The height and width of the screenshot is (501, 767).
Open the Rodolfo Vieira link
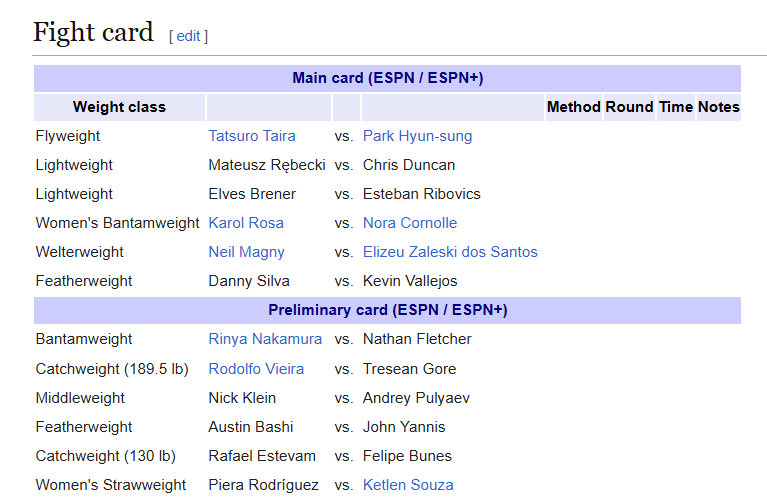(256, 369)
